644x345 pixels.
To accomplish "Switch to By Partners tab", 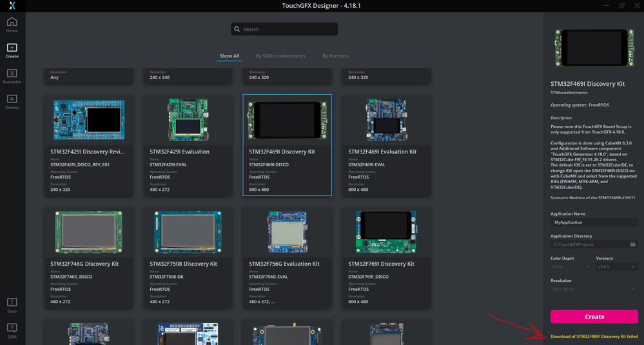I will (336, 56).
